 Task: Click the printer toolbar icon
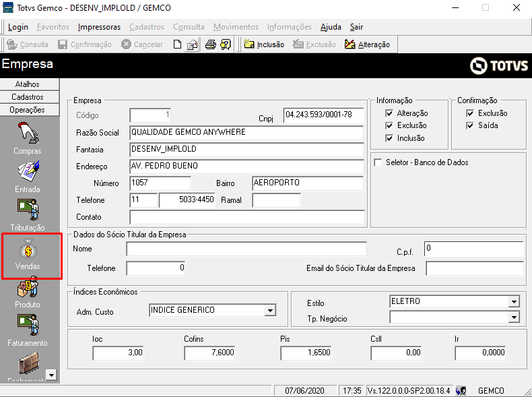tap(211, 44)
